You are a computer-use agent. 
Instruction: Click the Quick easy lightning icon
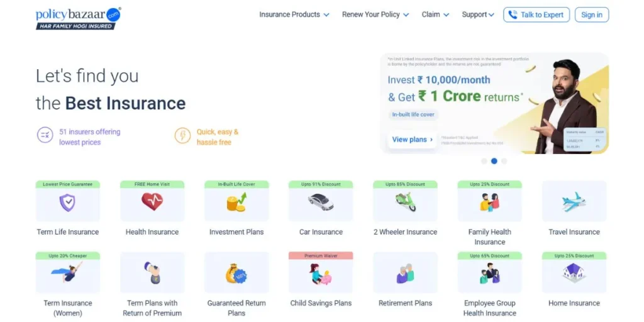click(x=182, y=136)
